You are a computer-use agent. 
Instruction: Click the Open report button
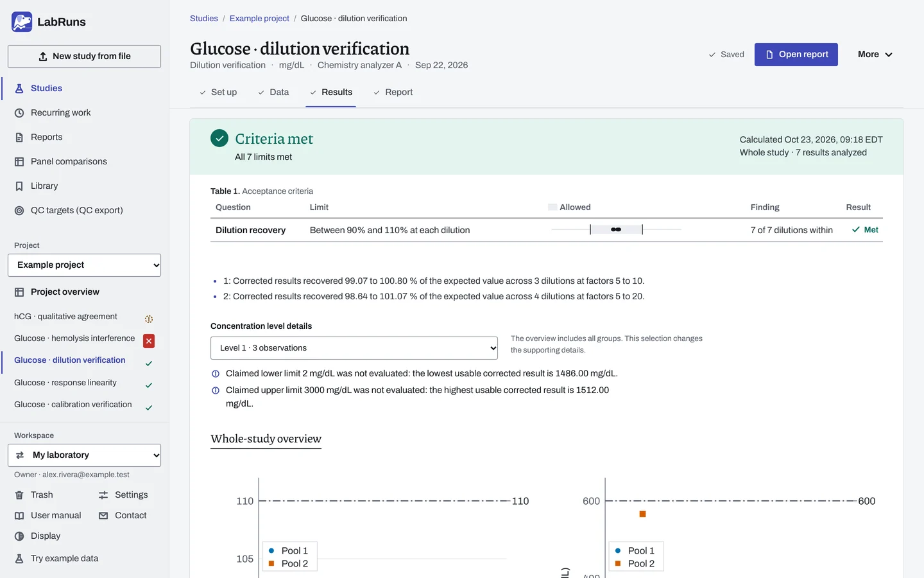click(796, 55)
